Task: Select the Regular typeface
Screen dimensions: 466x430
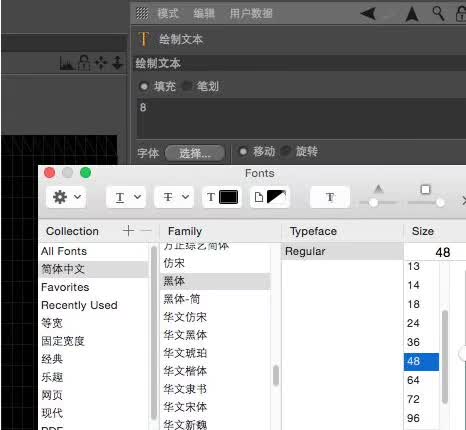Action: click(343, 251)
